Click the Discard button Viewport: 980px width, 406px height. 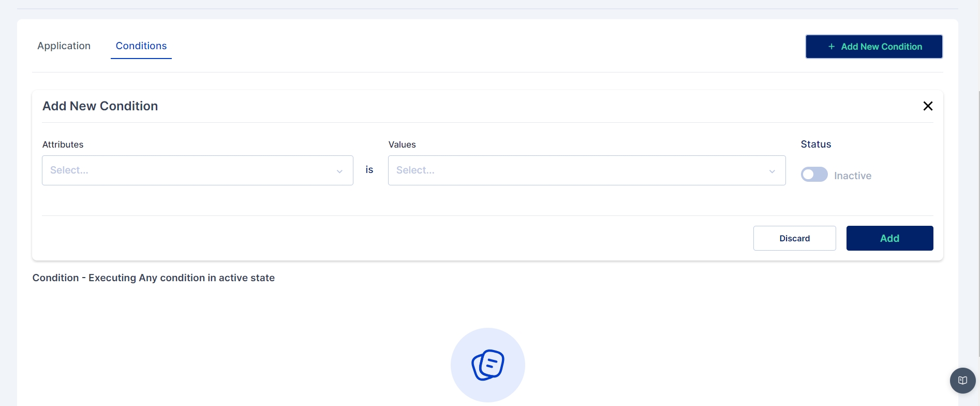(x=794, y=238)
